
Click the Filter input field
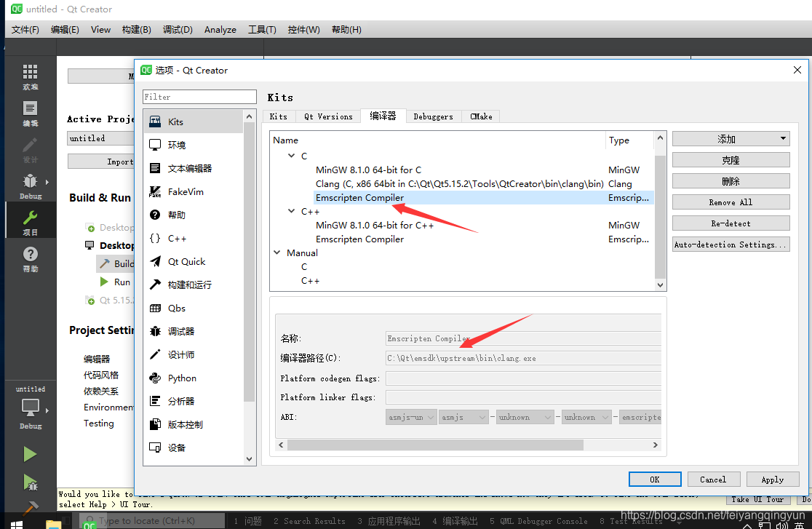click(x=199, y=97)
